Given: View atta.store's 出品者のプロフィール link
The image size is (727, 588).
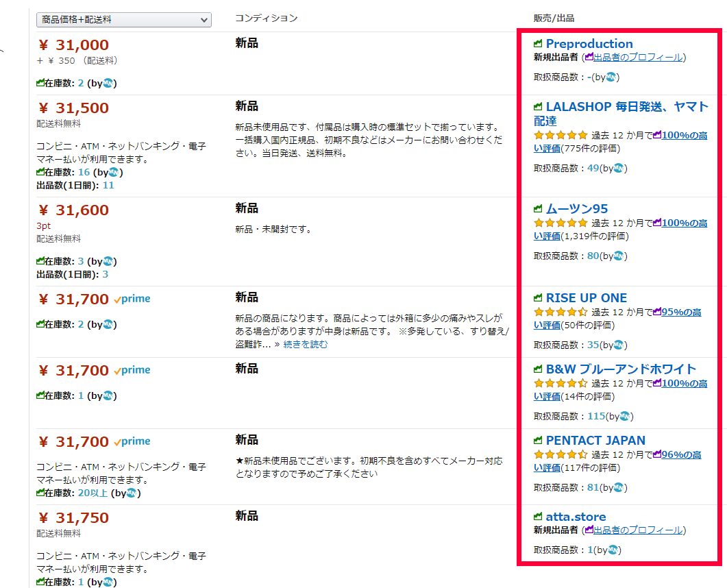Looking at the screenshot, I should pos(637,530).
